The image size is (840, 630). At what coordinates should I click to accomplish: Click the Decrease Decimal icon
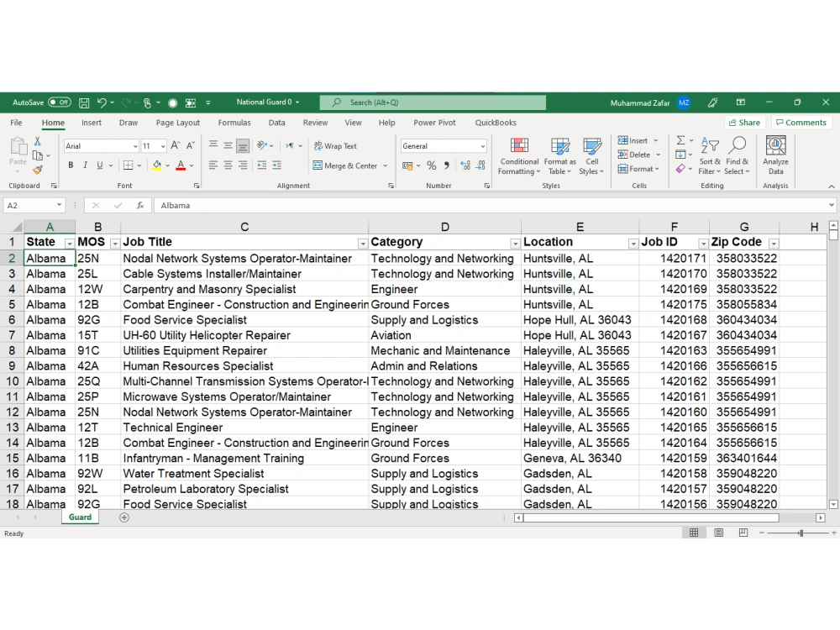tap(480, 165)
